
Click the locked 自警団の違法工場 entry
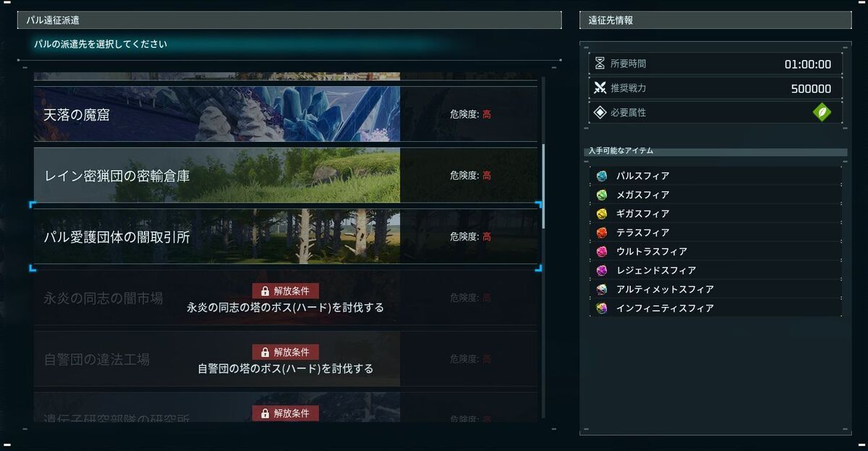pos(286,358)
